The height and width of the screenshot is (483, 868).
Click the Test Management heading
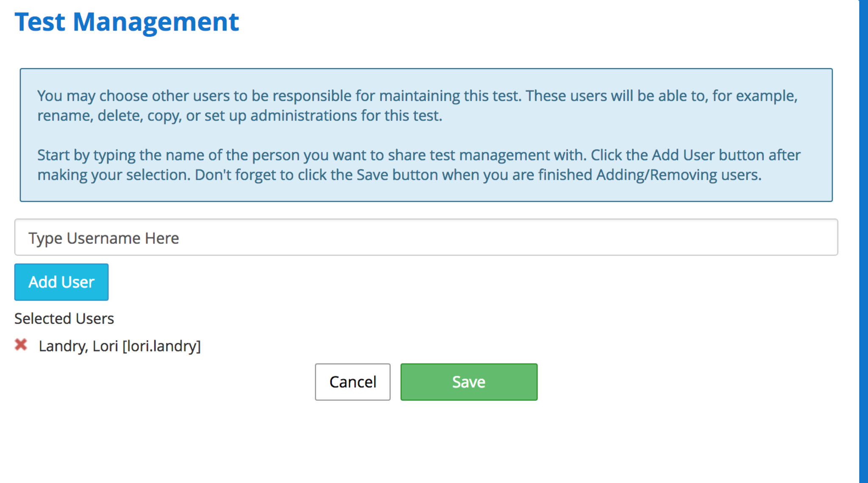[x=127, y=22]
